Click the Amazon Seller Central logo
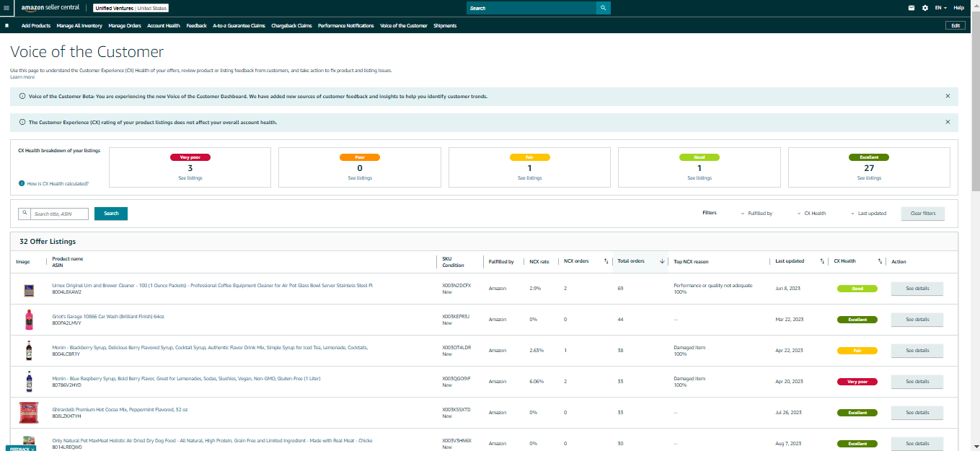This screenshot has height=451, width=980. coord(50,7)
